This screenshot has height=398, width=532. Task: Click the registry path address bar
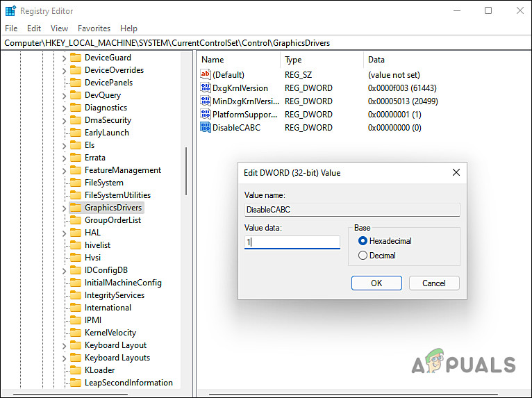(266, 43)
